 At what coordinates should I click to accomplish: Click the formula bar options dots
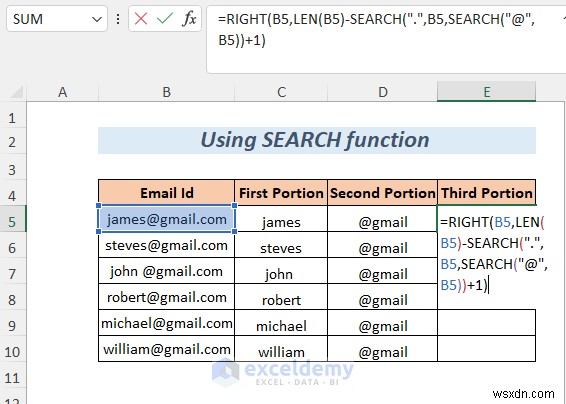tap(118, 19)
